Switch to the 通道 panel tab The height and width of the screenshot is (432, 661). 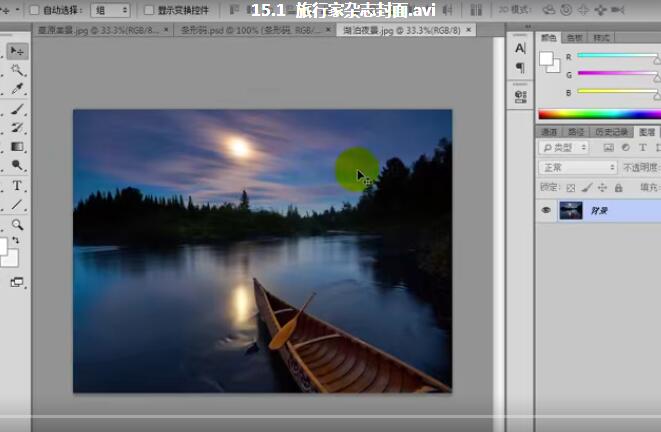[x=548, y=131]
